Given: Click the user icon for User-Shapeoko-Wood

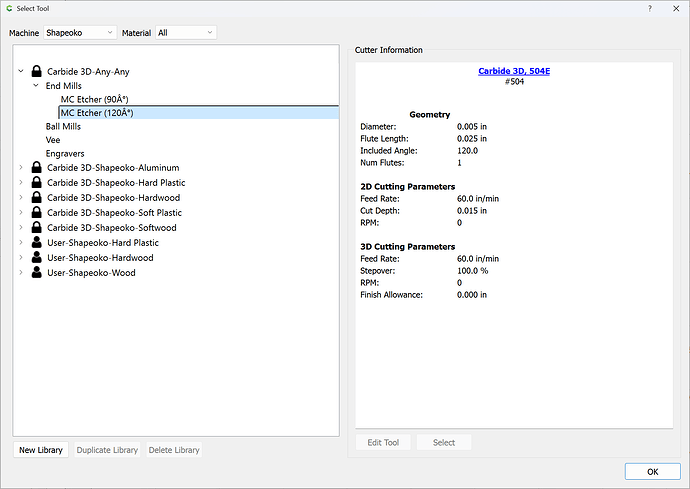Looking at the screenshot, I should (x=37, y=272).
